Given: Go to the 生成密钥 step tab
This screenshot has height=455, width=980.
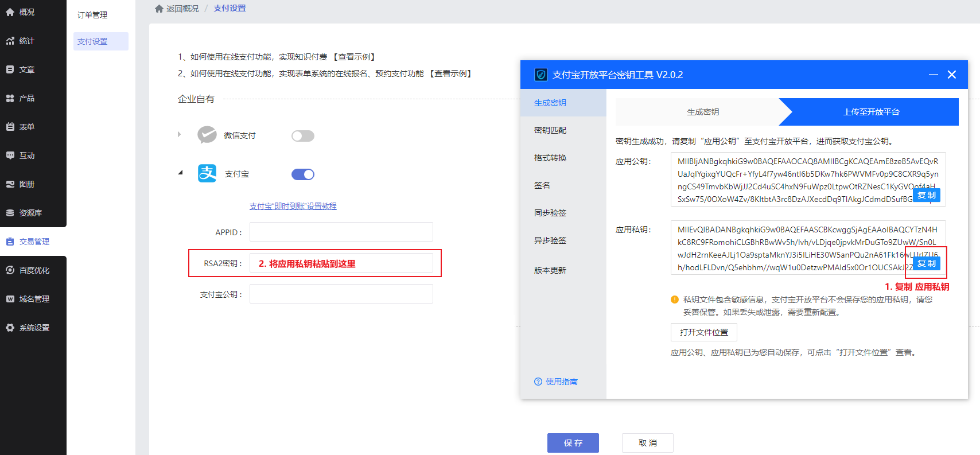Looking at the screenshot, I should (x=703, y=112).
